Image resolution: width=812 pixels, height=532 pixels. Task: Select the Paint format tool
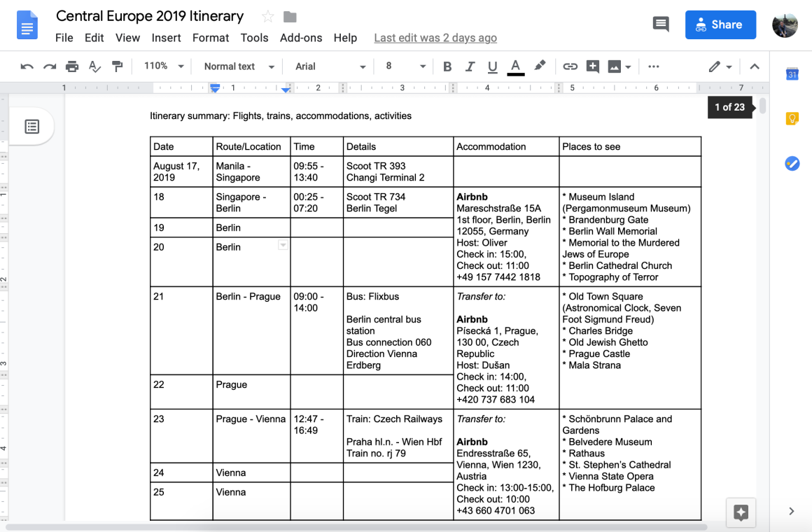(118, 66)
